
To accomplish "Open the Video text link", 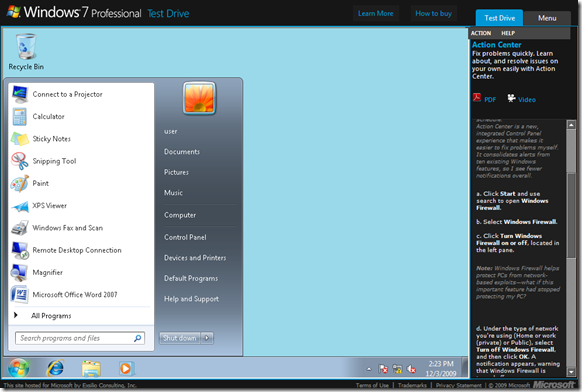I will 527,99.
